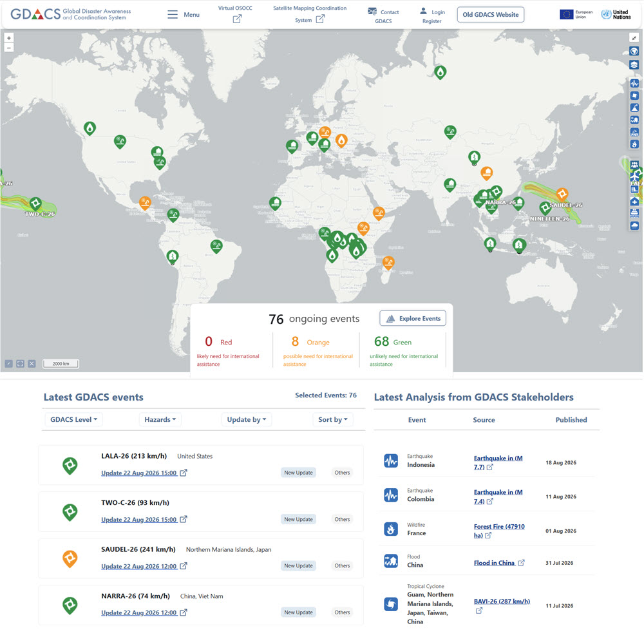Toggle flood events layer on the map
The image size is (644, 644).
tap(634, 120)
